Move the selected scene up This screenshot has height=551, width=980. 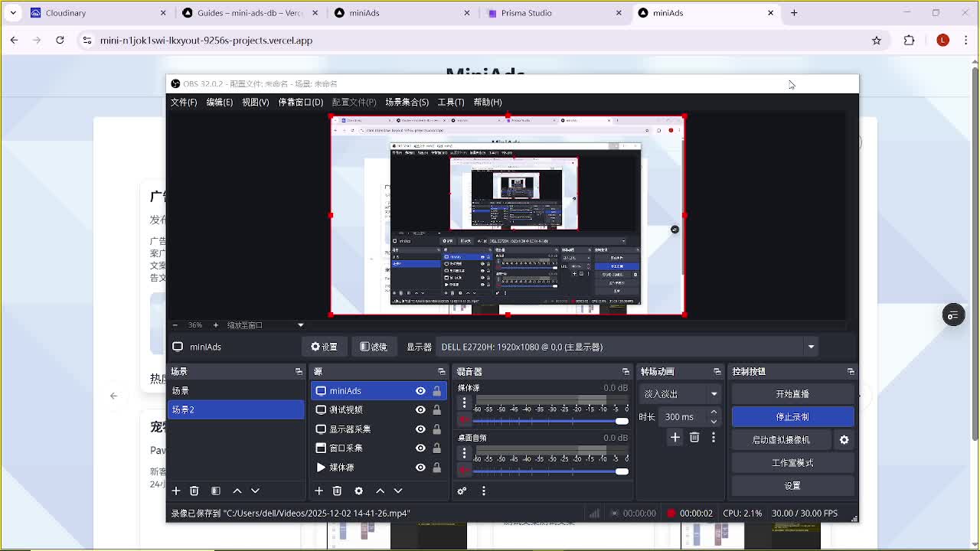(x=237, y=491)
